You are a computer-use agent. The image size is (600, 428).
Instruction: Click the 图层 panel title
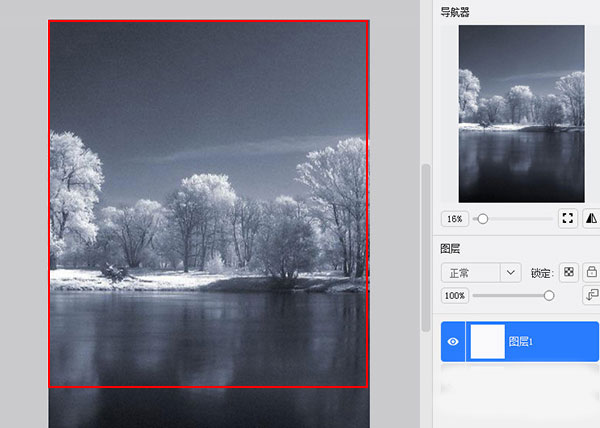(x=450, y=249)
